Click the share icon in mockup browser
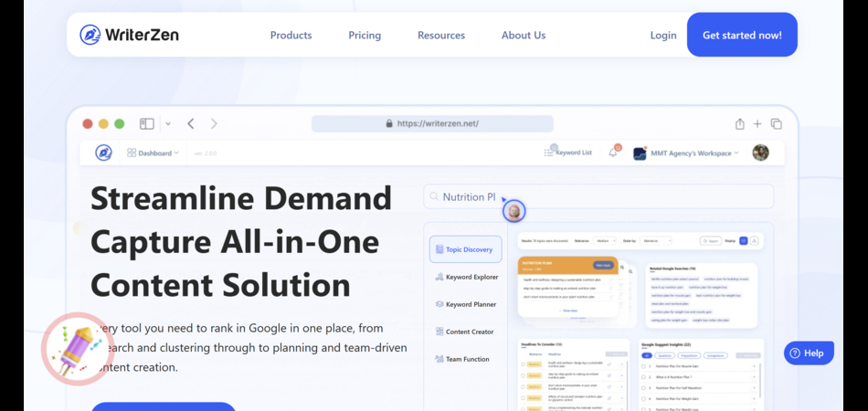The image size is (868, 411). tap(739, 124)
